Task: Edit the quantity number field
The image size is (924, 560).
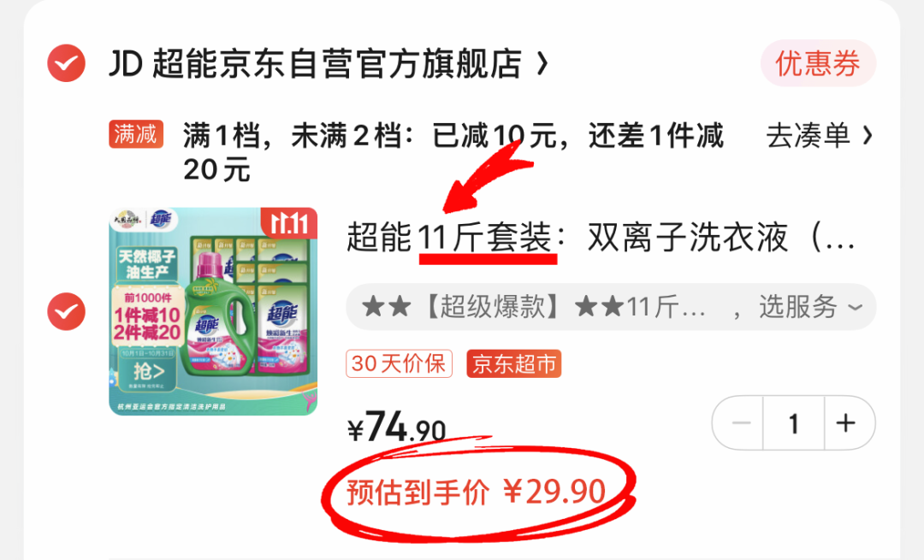Action: point(794,423)
